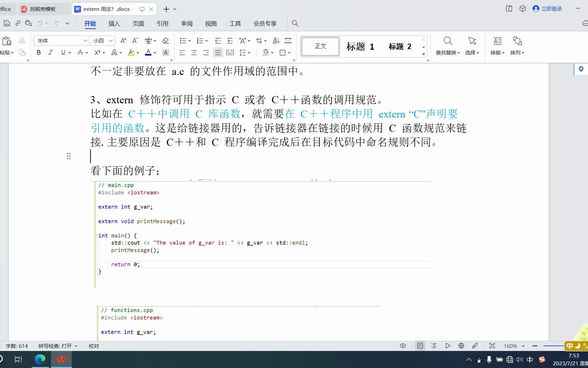Click the decrease font size icon
Screen dimensions: 588x368
[135, 41]
